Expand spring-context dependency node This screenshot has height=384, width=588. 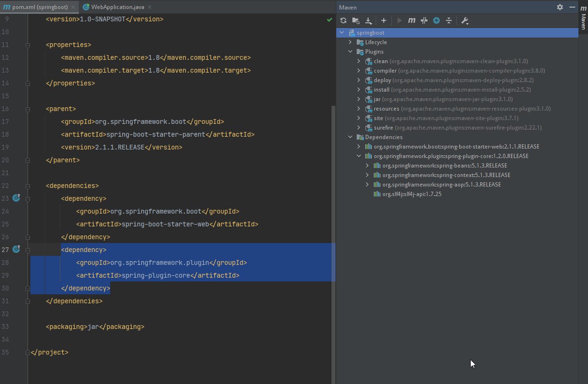click(367, 175)
